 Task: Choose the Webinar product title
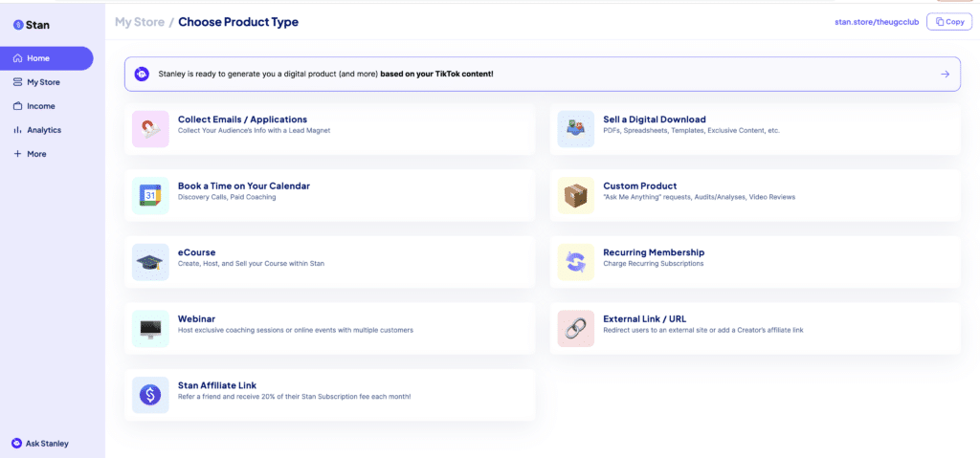[197, 318]
